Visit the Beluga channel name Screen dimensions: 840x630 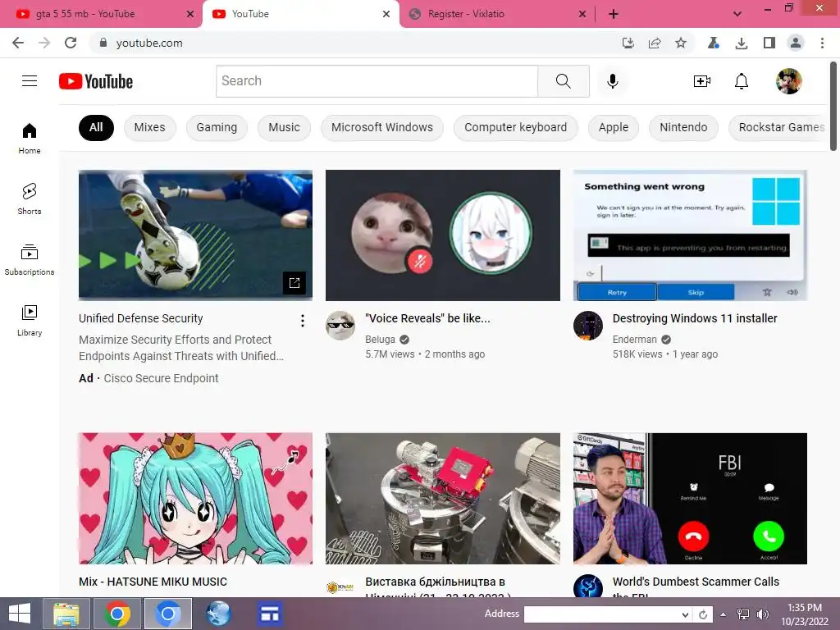click(x=380, y=340)
